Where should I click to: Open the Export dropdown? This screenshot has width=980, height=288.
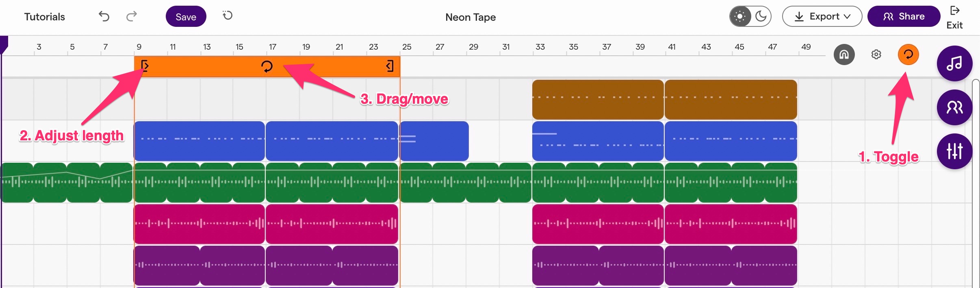click(x=822, y=16)
